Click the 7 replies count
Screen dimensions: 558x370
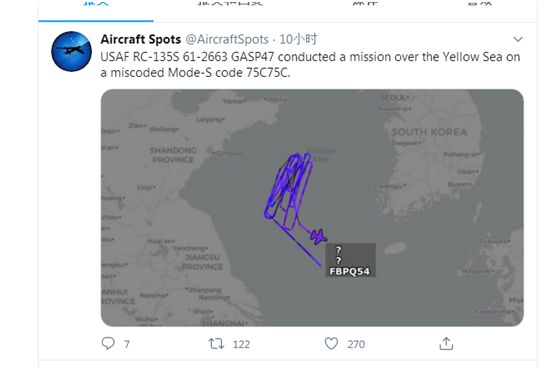click(127, 344)
